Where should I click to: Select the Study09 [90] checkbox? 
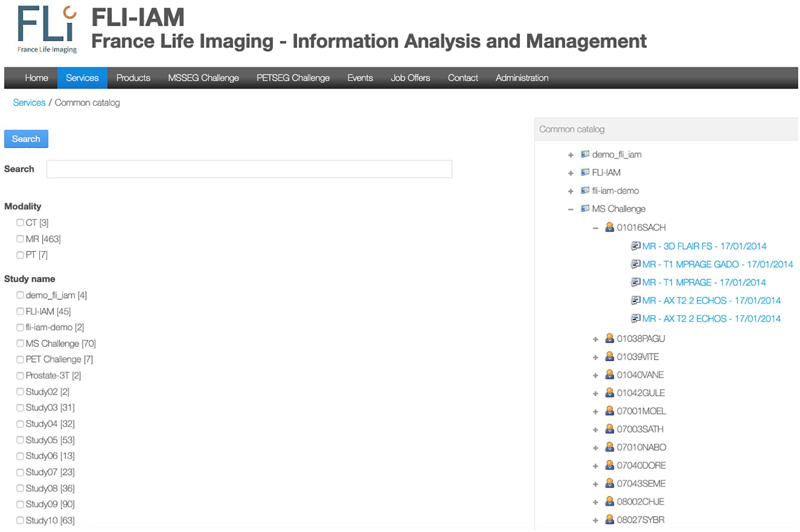pos(20,504)
